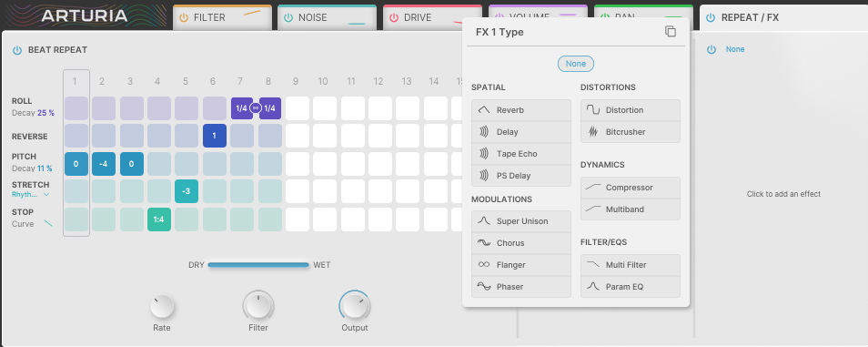Screen dimensions: 868x347
Task: Open the Pitch Decay 11 % value
Action: pyautogui.click(x=45, y=168)
